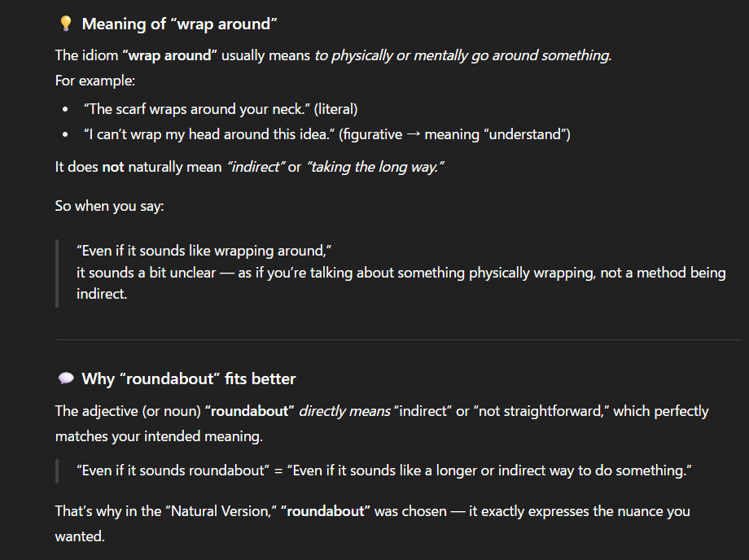
Task: Click the speech bubble emoji icon
Action: (x=67, y=379)
